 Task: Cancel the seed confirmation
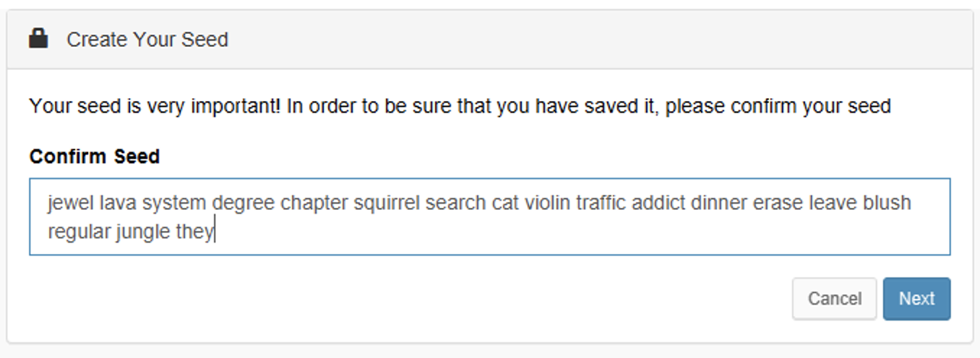(834, 299)
